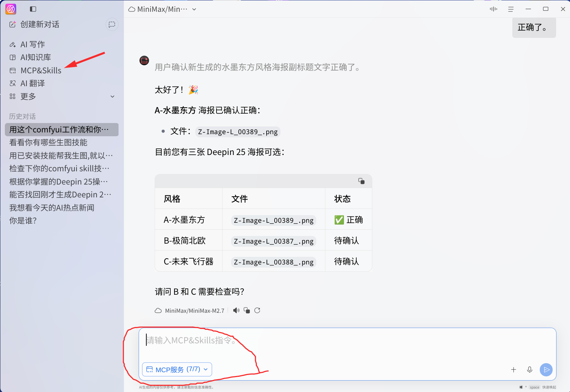The image size is (570, 392).
Task: Select history chat 用这个comfyui工作流和你…
Action: [x=62, y=130]
